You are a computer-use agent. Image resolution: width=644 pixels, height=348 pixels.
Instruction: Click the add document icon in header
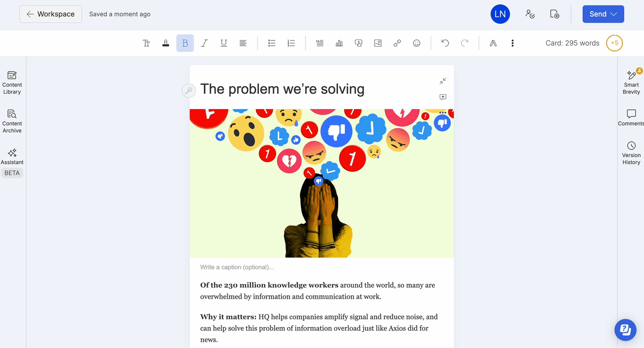pos(555,14)
